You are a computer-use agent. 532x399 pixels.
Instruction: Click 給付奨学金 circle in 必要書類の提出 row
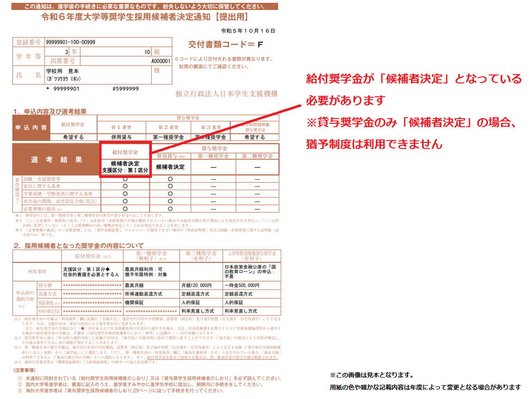coord(125,208)
